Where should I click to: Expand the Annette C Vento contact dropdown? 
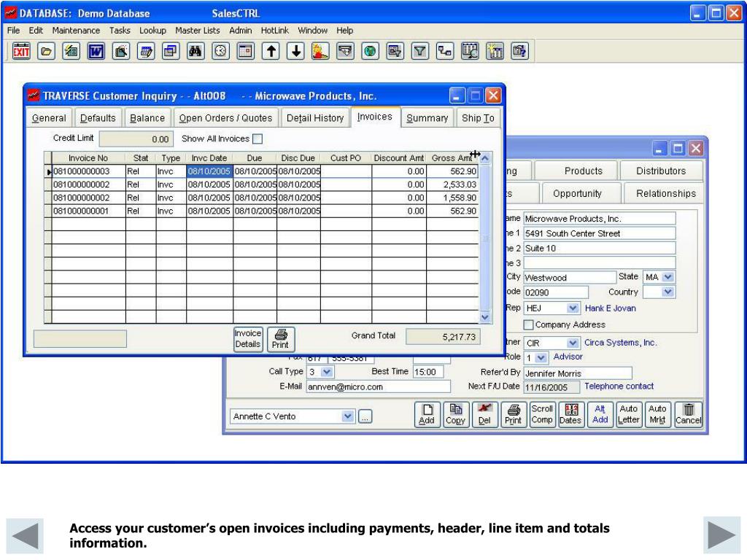pyautogui.click(x=348, y=416)
